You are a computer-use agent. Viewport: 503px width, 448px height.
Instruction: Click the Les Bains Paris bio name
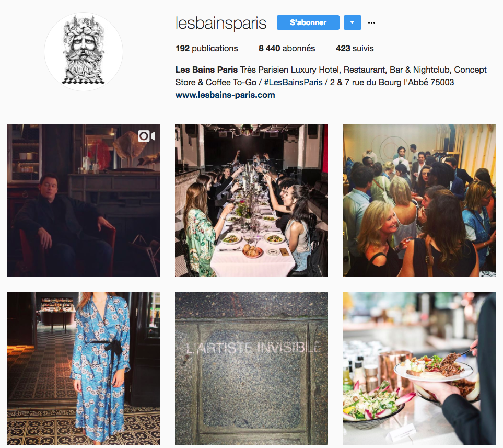click(207, 70)
